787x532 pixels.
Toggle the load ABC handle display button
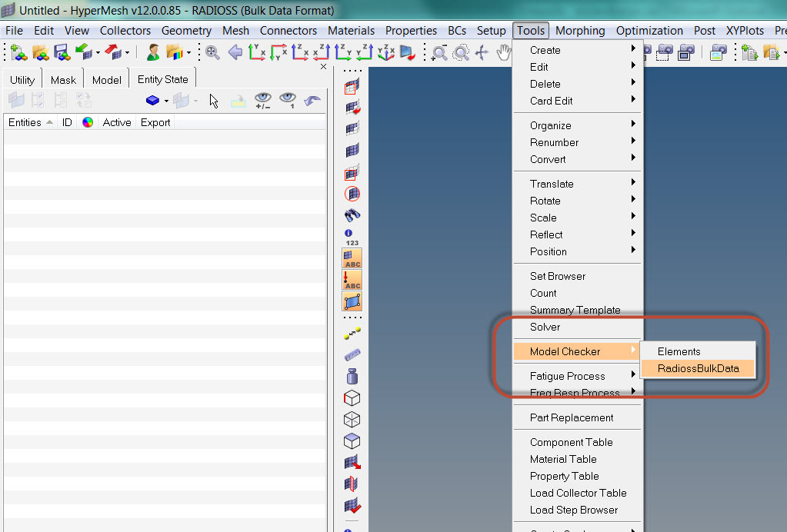(x=352, y=280)
